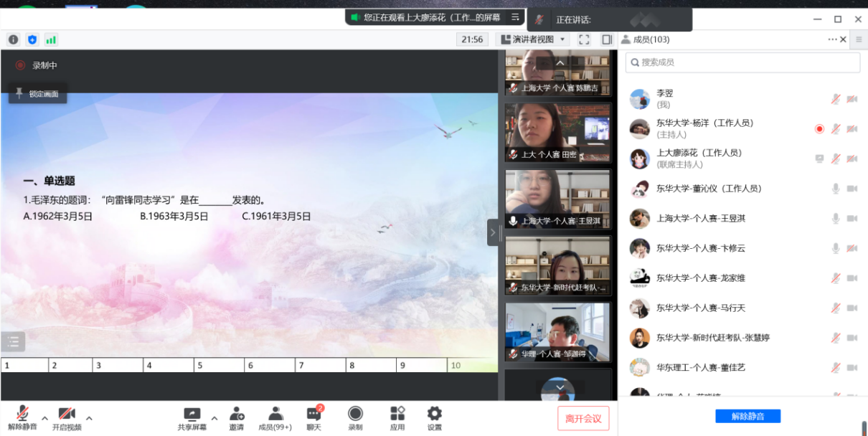This screenshot has height=436, width=868.
Task: Collapse the video thumbnail strip with the side arrow
Action: [x=493, y=232]
